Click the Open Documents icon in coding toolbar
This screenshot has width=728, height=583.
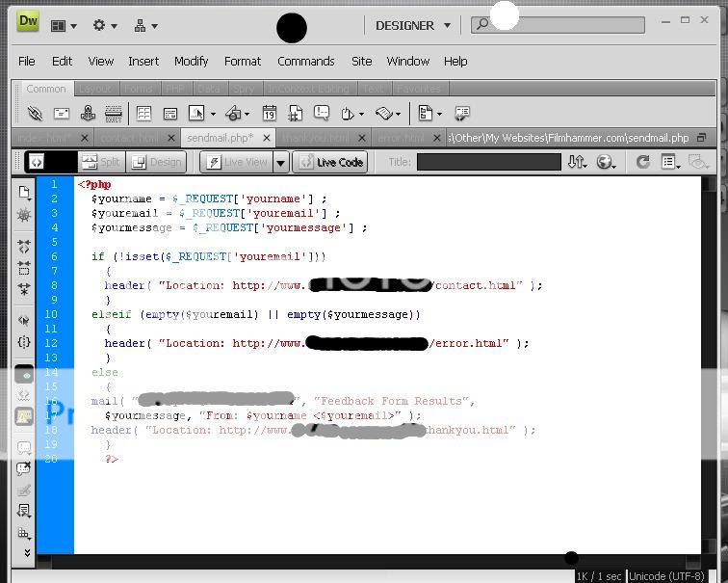[x=24, y=193]
